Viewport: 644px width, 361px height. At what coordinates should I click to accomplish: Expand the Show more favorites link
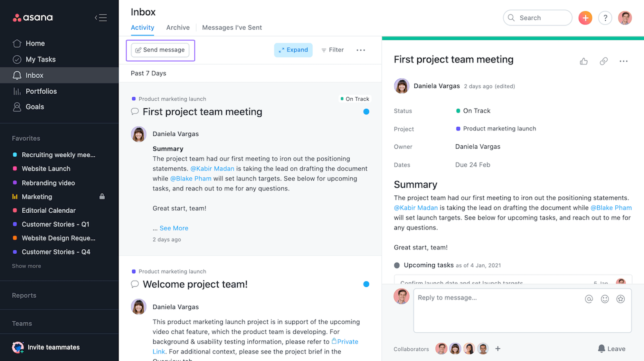click(x=26, y=265)
